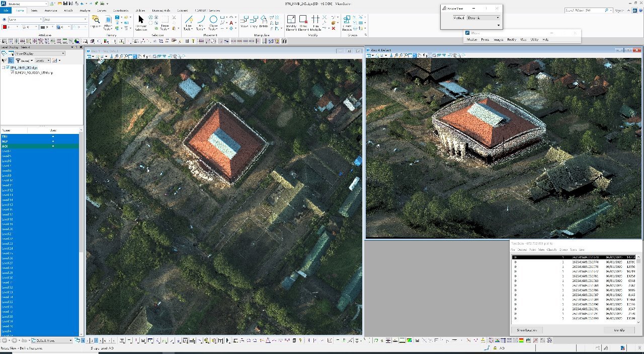
Task: Open the Analyze ribbon tab
Action: [x=85, y=10]
